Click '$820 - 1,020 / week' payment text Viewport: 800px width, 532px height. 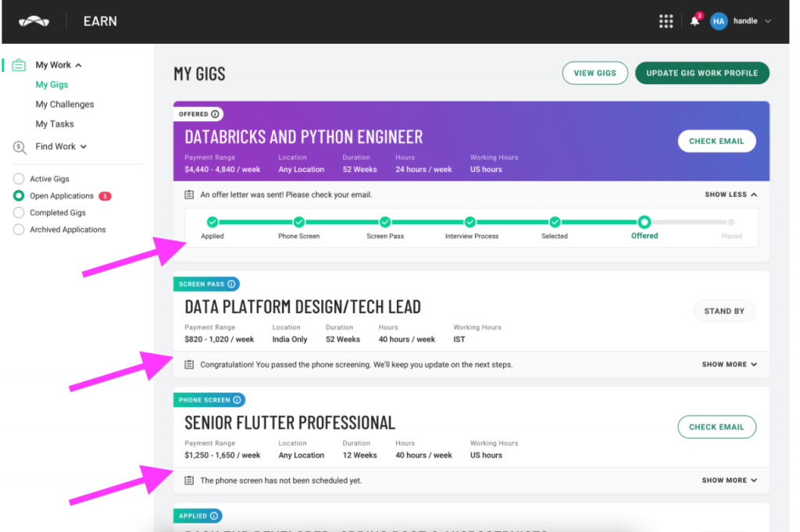(x=220, y=339)
